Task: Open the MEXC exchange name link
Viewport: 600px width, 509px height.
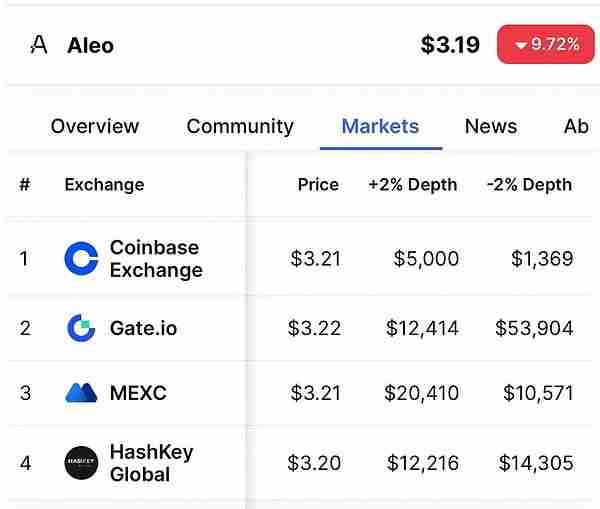Action: (x=138, y=393)
